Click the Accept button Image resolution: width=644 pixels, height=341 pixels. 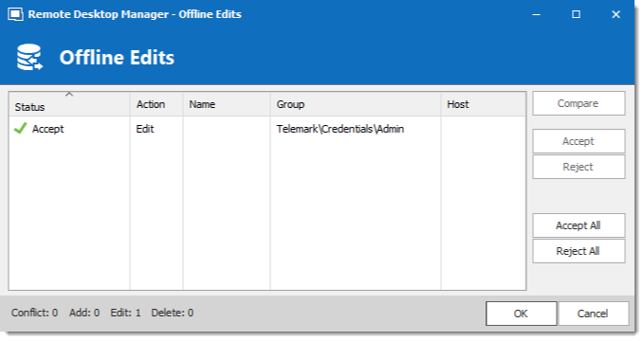(579, 141)
